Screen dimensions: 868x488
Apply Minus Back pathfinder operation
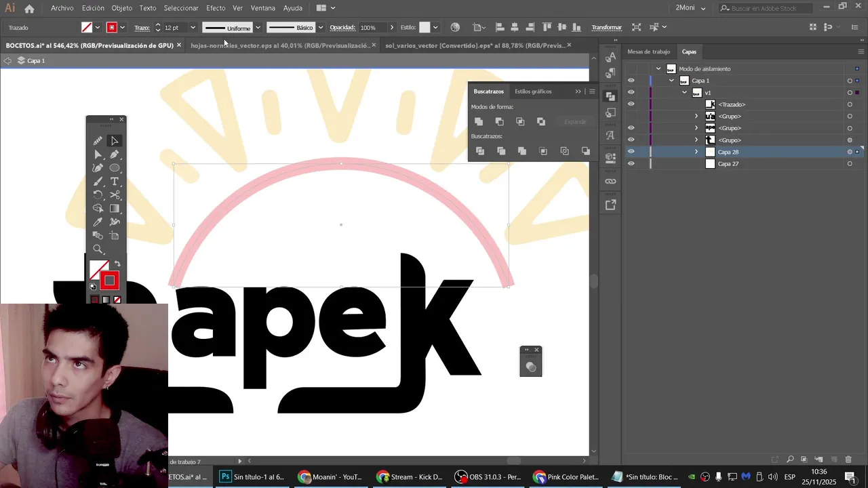pyautogui.click(x=586, y=151)
